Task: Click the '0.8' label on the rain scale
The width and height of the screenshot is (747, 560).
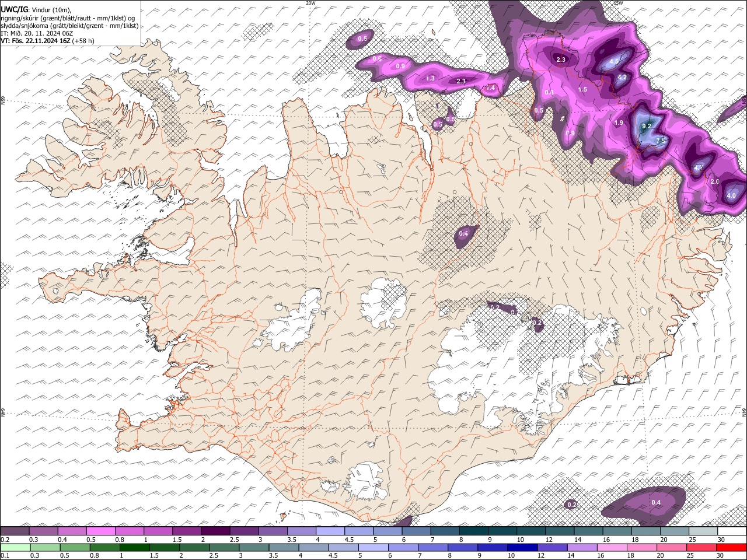Action: pos(95,556)
